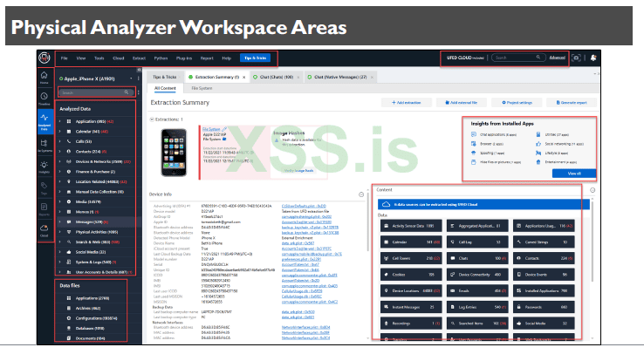Collapse the Extractions: 1 section
This screenshot has height=361, width=644.
[152, 119]
